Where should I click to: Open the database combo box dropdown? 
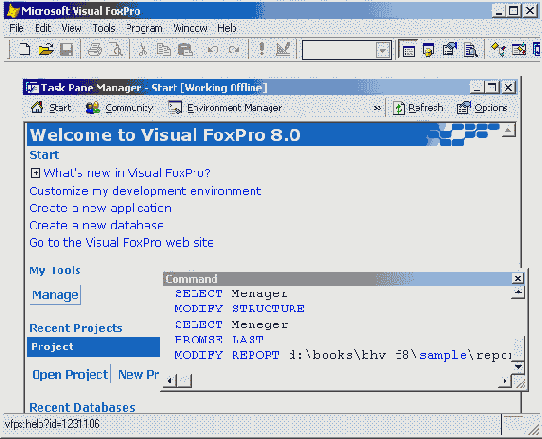(382, 50)
